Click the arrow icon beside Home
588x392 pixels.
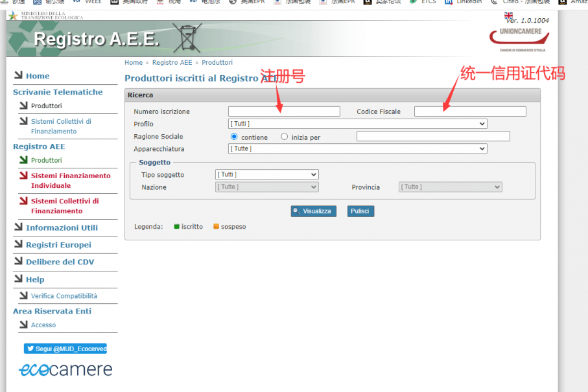click(18, 76)
